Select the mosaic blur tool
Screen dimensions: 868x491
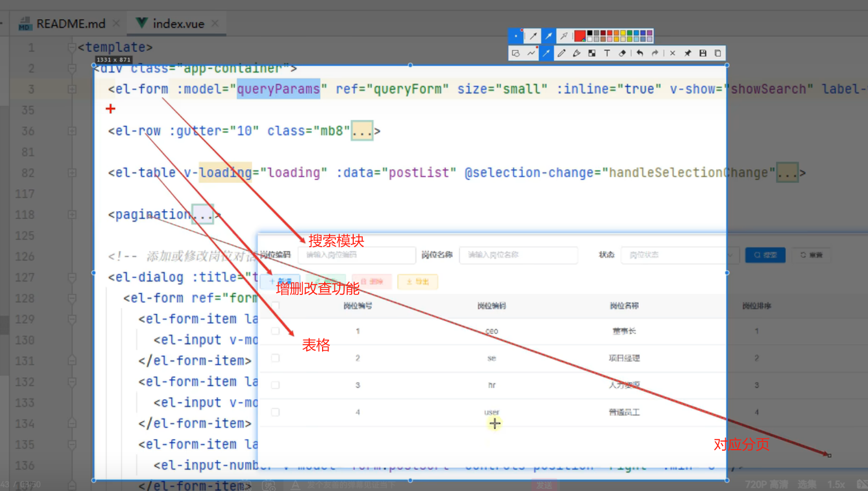point(592,53)
